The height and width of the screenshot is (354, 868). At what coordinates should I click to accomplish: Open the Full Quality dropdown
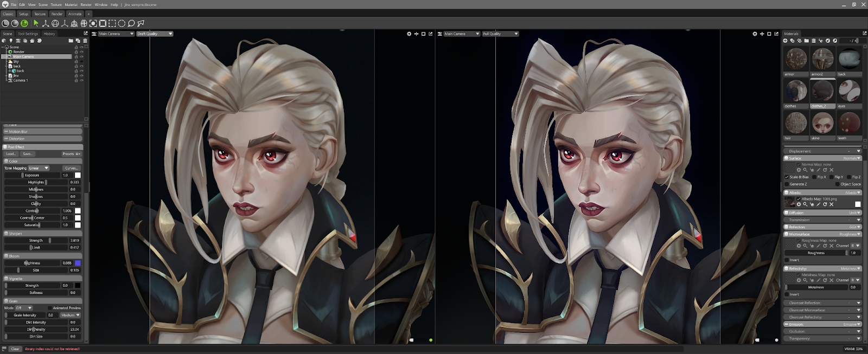pos(500,34)
